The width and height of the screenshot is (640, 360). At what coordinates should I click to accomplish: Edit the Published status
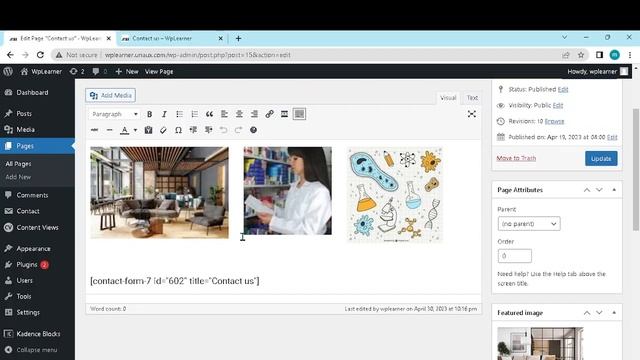tap(563, 89)
